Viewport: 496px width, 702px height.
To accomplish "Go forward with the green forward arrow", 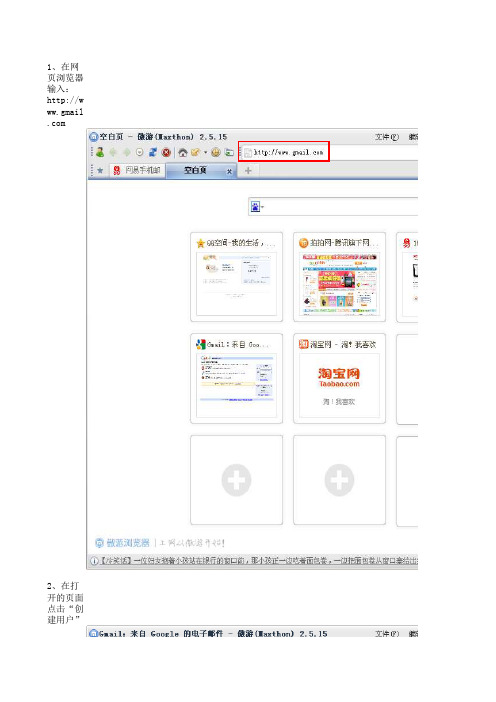I will coord(127,152).
